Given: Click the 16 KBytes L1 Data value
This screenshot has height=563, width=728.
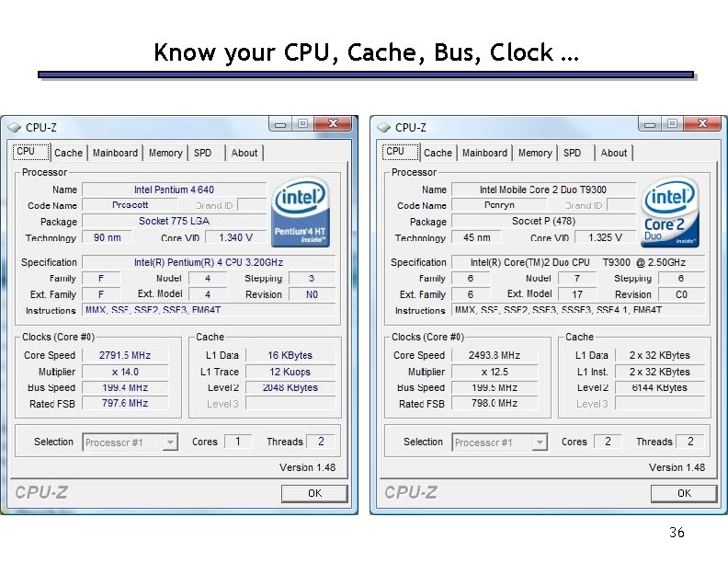Looking at the screenshot, I should (x=290, y=355).
